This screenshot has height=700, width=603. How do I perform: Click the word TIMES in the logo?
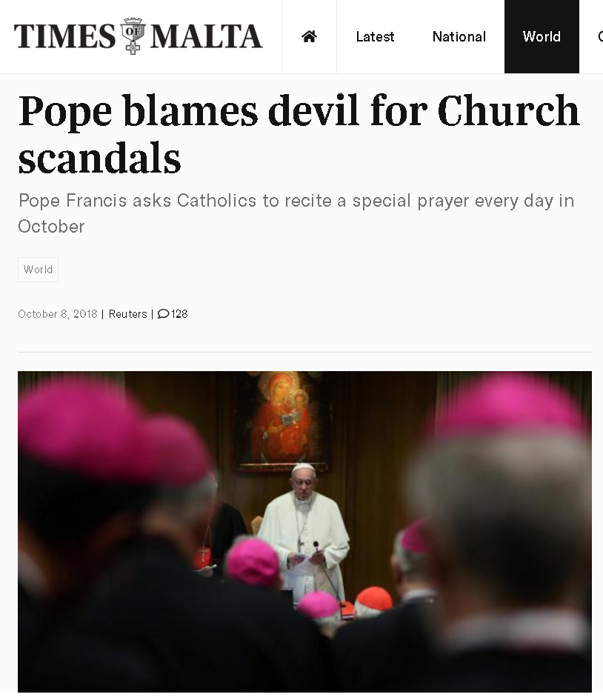[64, 36]
